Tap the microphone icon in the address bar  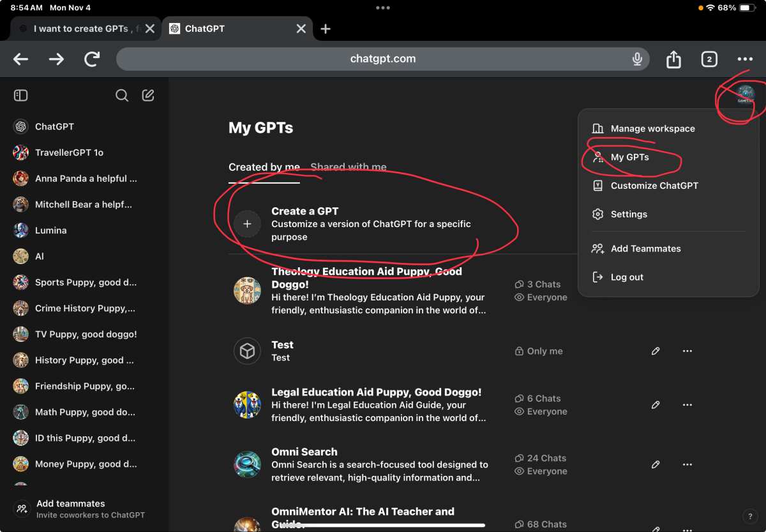pyautogui.click(x=637, y=59)
